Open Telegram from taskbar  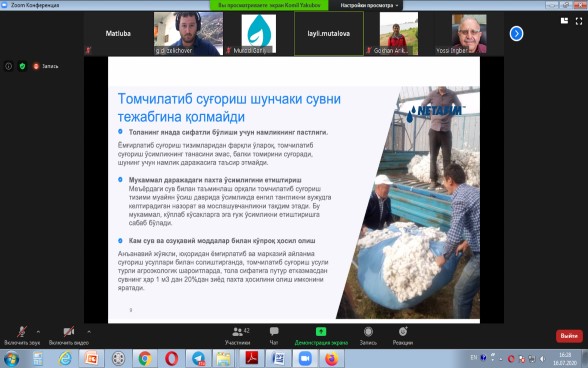pyautogui.click(x=198, y=359)
